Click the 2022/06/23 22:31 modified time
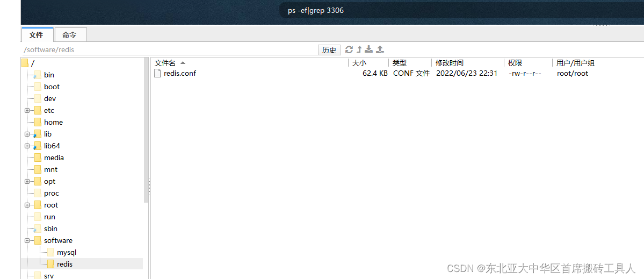The width and height of the screenshot is (644, 279). [x=467, y=74]
